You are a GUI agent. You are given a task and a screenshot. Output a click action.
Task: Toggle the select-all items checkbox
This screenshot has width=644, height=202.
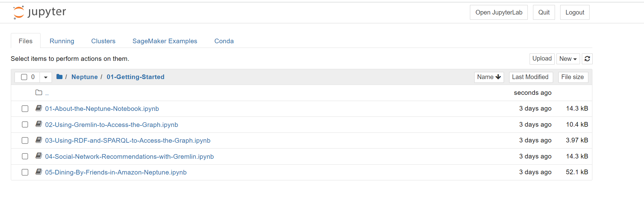pos(24,77)
